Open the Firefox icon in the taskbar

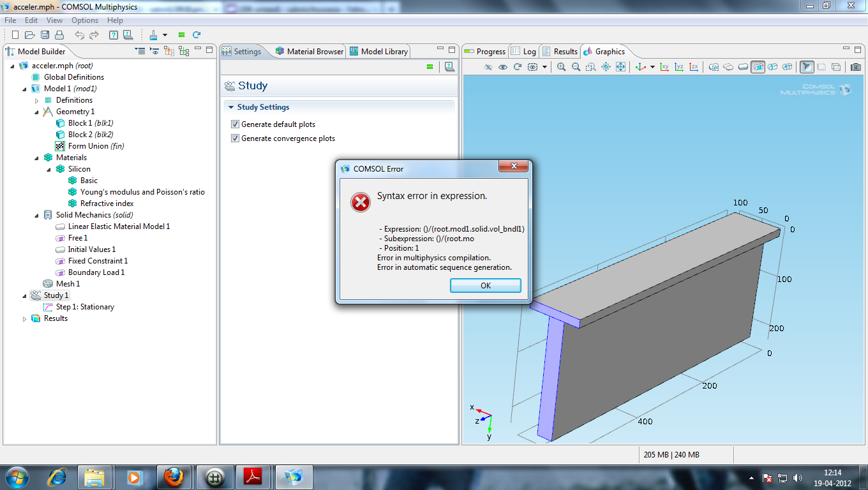[x=174, y=477]
